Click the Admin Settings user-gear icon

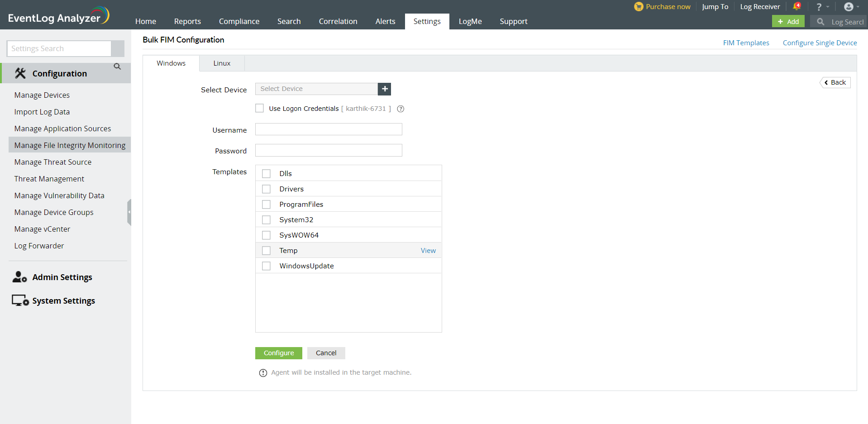19,277
